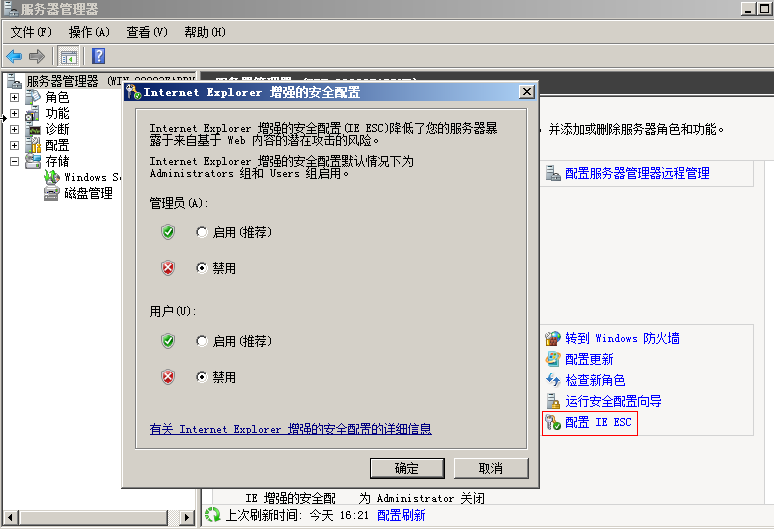Select 启用(推荐) radio under 管理员
The width and height of the screenshot is (774, 529).
pyautogui.click(x=201, y=232)
